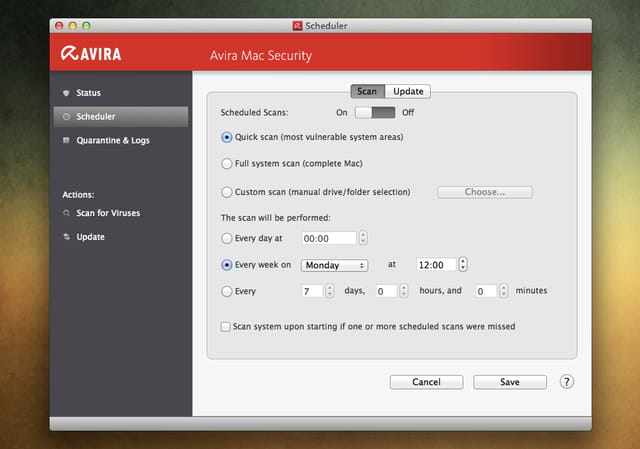
Task: Click the Status shield icon in sidebar
Action: tap(66, 93)
